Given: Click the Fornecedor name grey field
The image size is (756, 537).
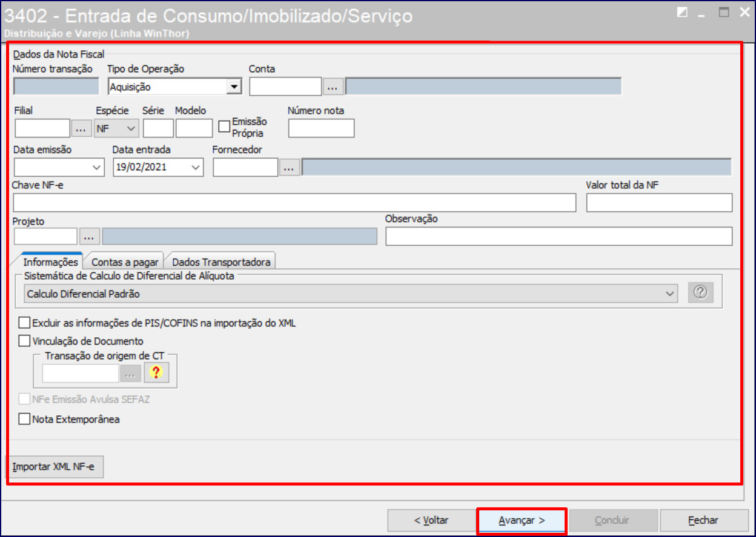Looking at the screenshot, I should click(517, 168).
